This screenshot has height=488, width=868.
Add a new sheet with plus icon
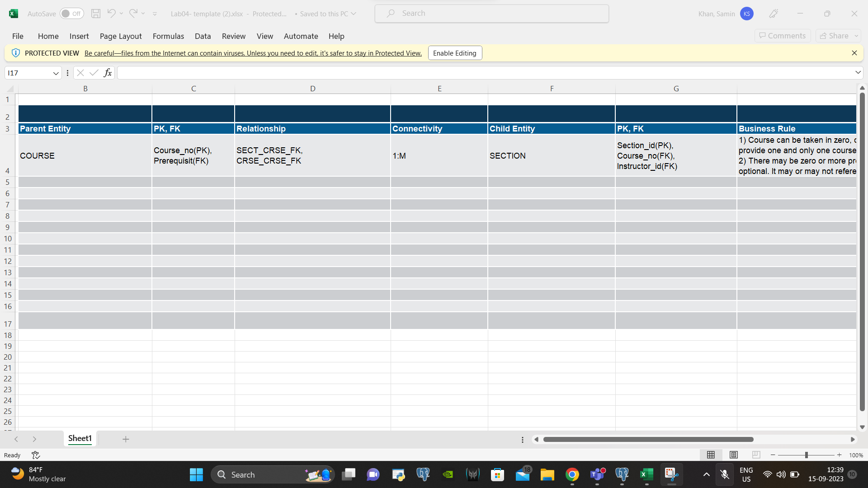point(126,439)
